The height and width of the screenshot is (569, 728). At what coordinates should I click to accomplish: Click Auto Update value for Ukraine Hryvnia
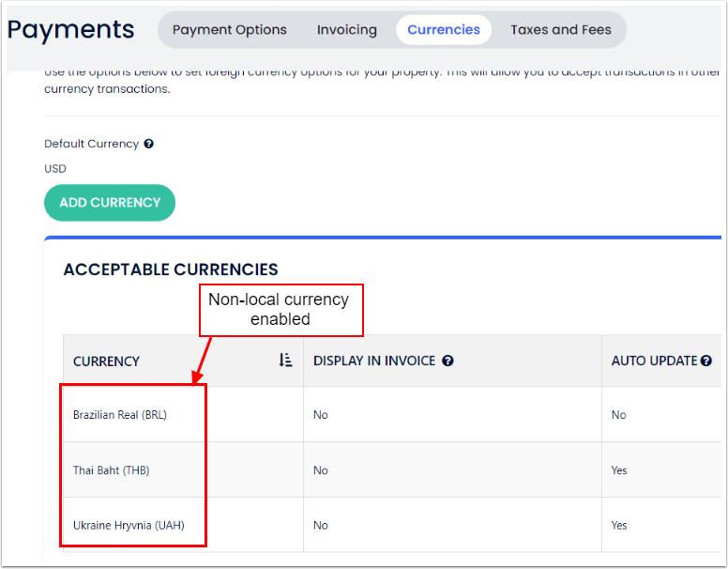coord(619,526)
